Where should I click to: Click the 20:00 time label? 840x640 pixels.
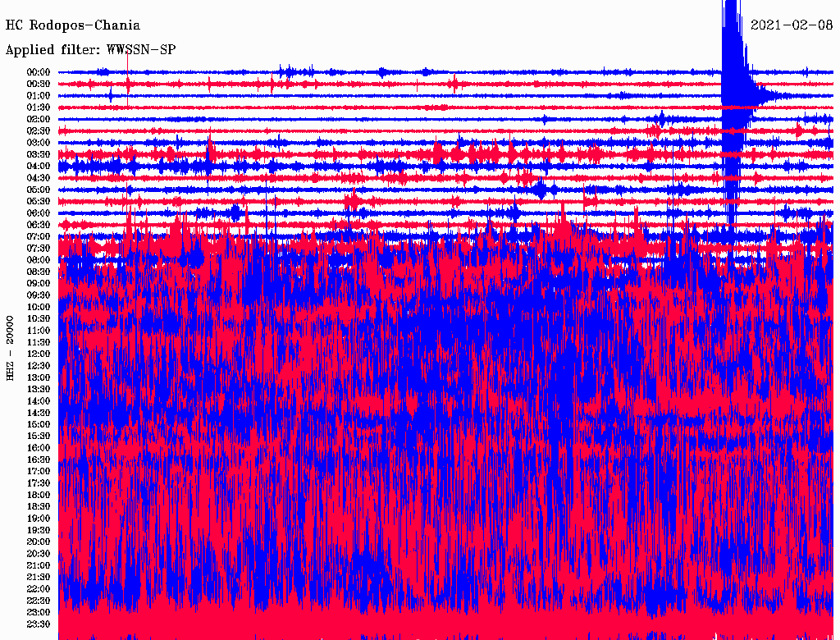pyautogui.click(x=39, y=542)
